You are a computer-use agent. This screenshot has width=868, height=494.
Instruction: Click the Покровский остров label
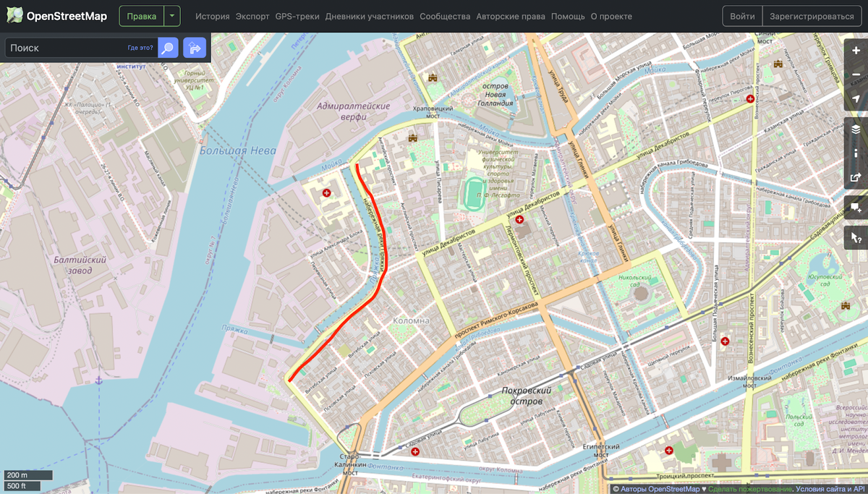pyautogui.click(x=527, y=395)
